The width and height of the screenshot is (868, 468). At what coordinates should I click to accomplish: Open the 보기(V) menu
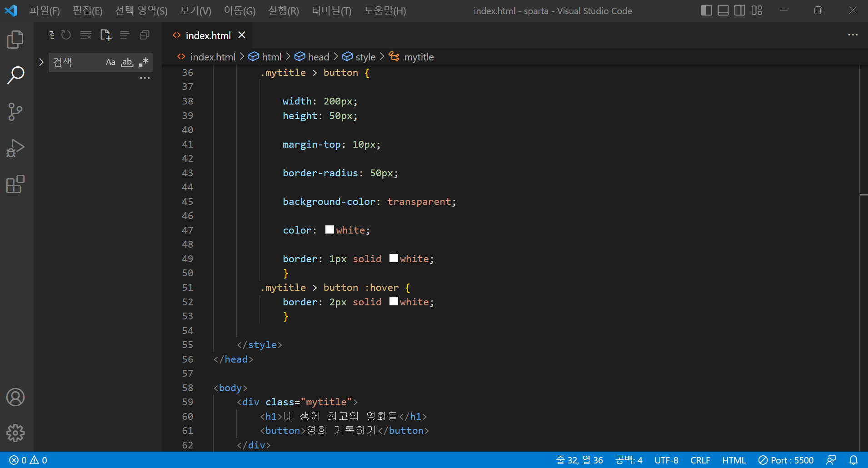click(x=196, y=10)
